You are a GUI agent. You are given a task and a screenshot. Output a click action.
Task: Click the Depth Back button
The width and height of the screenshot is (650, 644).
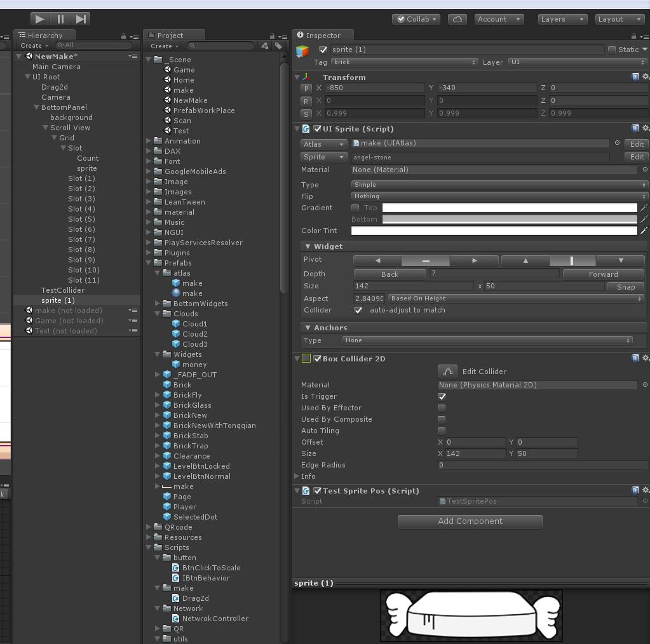(x=389, y=274)
